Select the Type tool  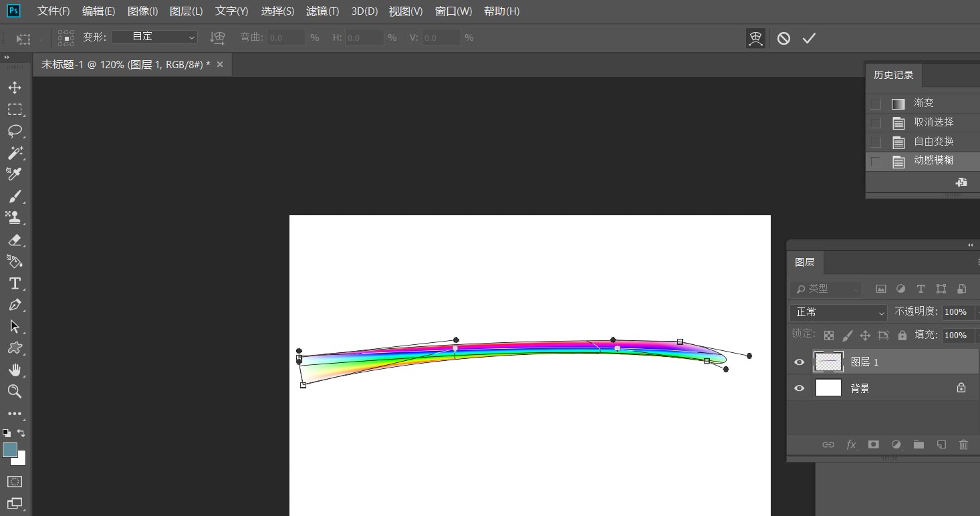(15, 283)
